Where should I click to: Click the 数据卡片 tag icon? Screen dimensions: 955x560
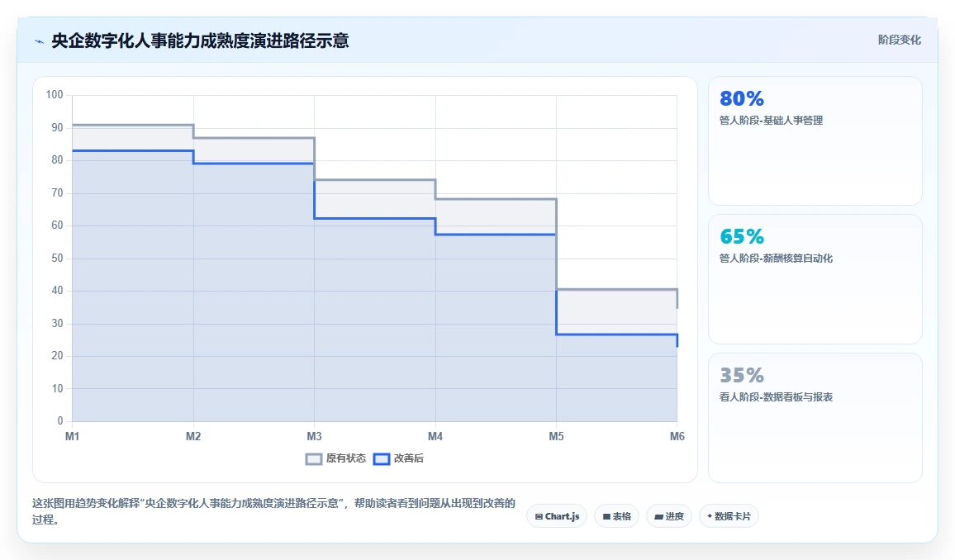click(x=710, y=516)
